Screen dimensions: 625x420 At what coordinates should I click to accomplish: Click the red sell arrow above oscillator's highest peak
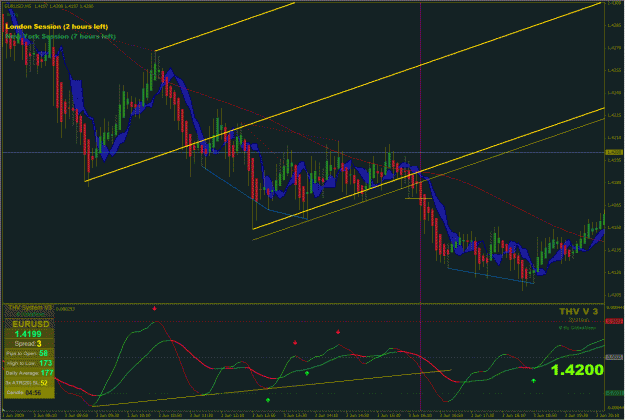pos(154,308)
